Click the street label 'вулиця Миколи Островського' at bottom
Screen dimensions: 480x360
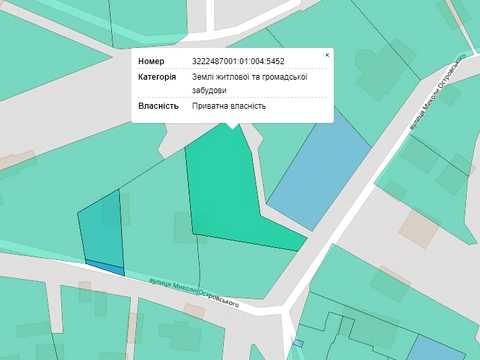point(194,293)
